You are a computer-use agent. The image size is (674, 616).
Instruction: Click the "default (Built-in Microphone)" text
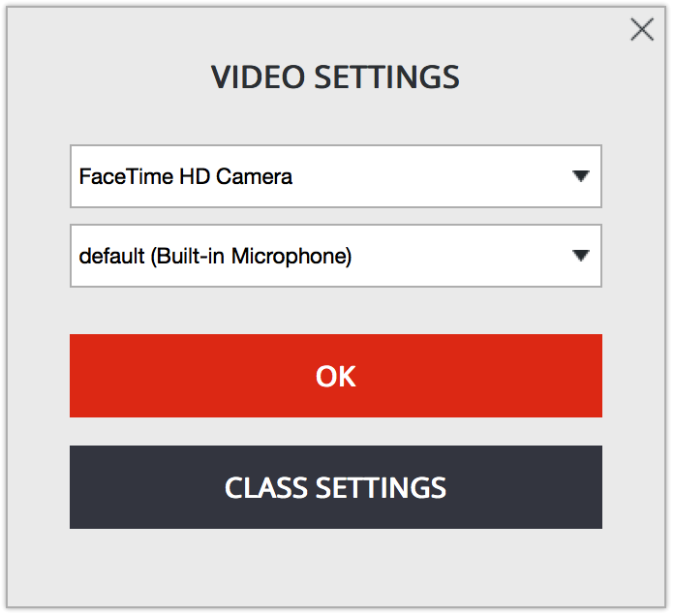tap(215, 257)
